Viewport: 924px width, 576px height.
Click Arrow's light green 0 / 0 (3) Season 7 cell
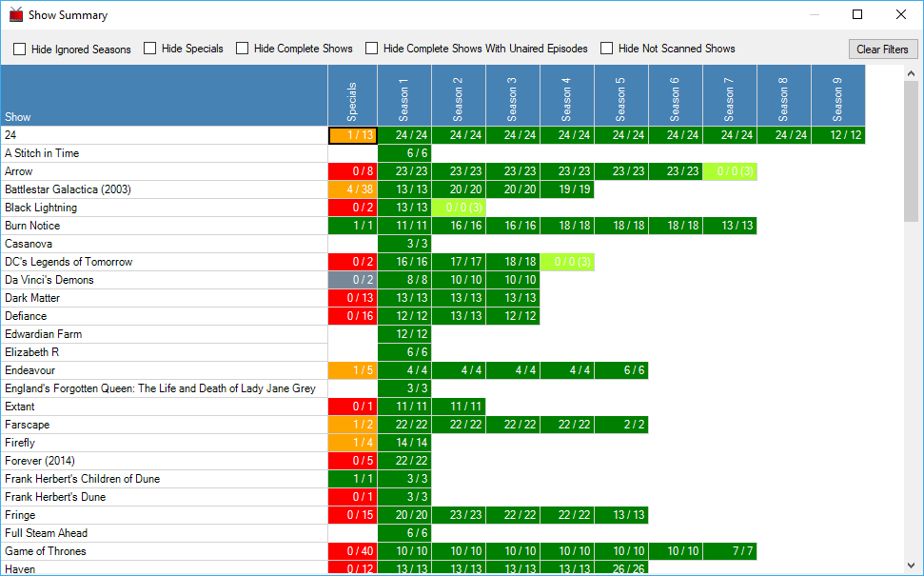click(730, 171)
